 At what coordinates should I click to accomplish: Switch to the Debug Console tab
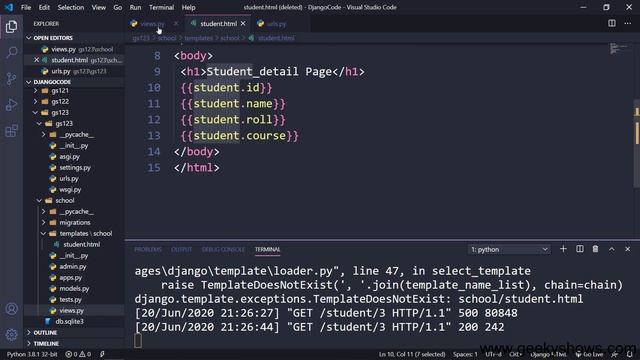tap(223, 249)
